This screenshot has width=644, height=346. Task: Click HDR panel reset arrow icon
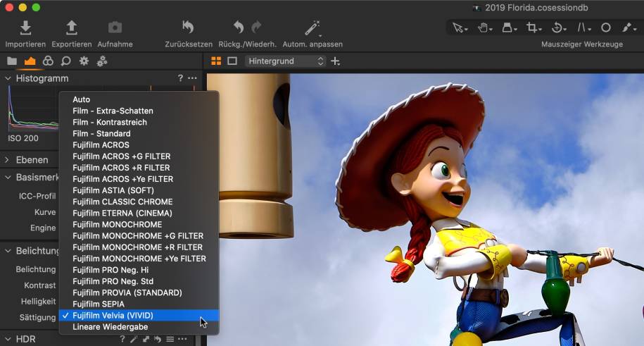coord(158,339)
